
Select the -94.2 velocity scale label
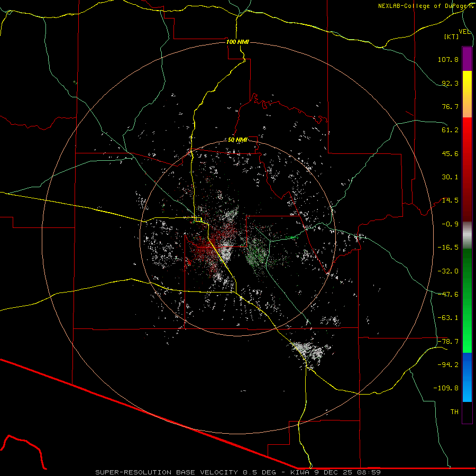(x=448, y=365)
